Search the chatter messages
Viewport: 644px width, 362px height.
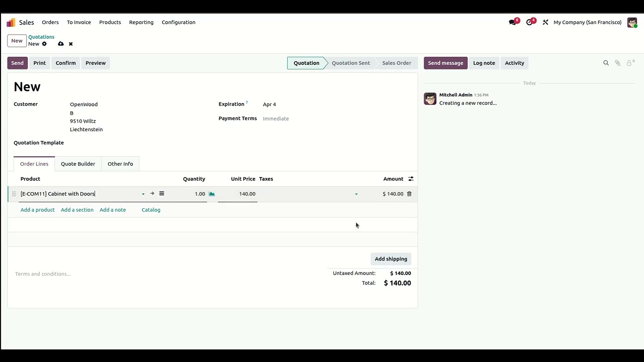[606, 63]
